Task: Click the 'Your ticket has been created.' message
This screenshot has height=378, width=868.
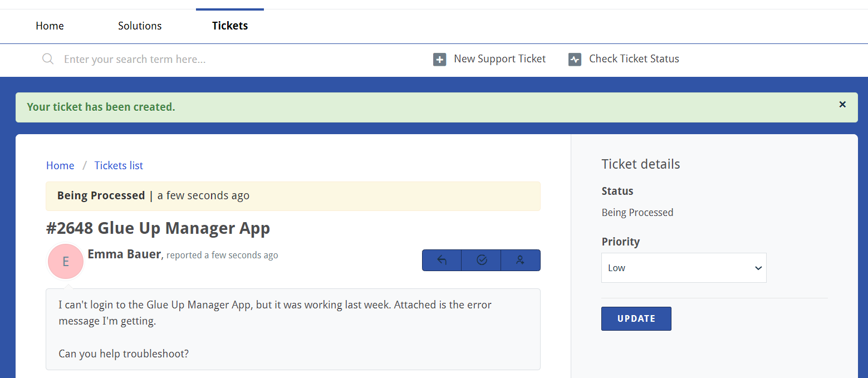Action: pos(101,107)
